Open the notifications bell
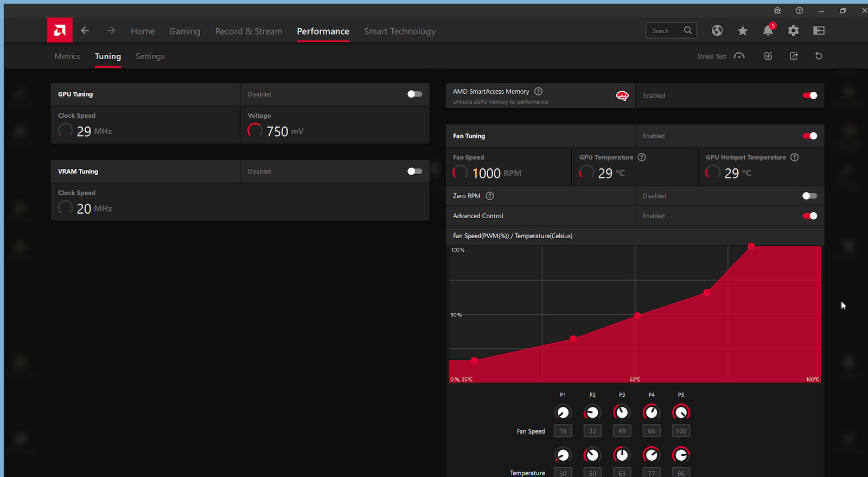 [x=768, y=30]
